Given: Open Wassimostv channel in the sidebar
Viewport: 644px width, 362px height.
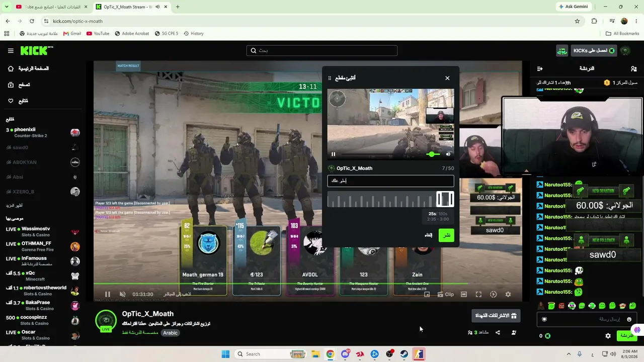Looking at the screenshot, I should [43, 232].
